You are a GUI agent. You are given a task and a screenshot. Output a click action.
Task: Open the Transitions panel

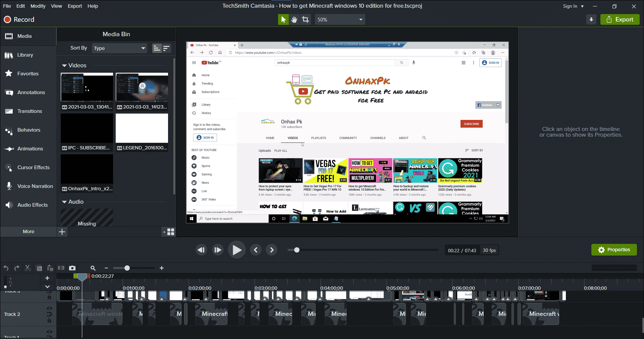click(x=28, y=111)
